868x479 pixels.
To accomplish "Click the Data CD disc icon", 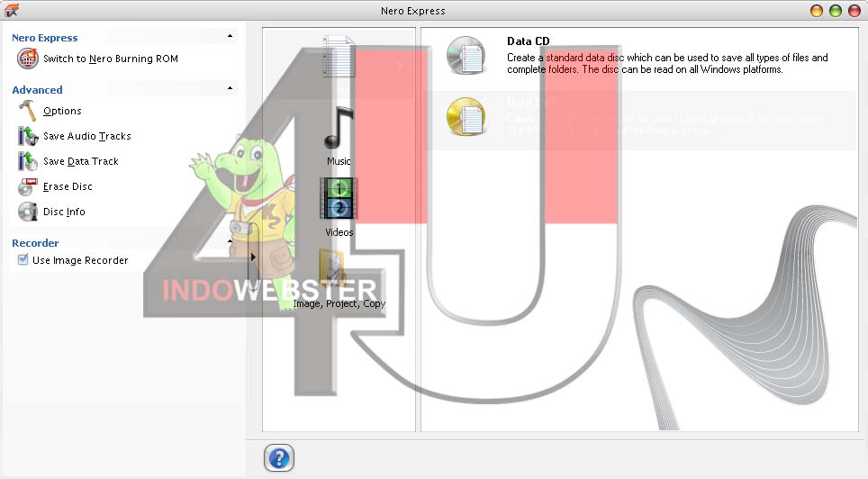I will (x=466, y=56).
